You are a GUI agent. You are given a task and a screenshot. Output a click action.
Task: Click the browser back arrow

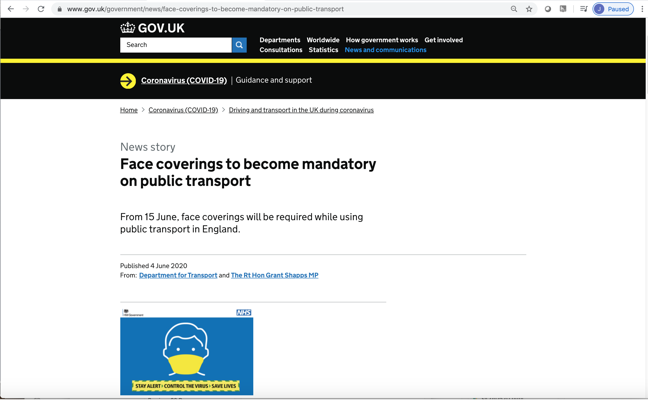[10, 9]
